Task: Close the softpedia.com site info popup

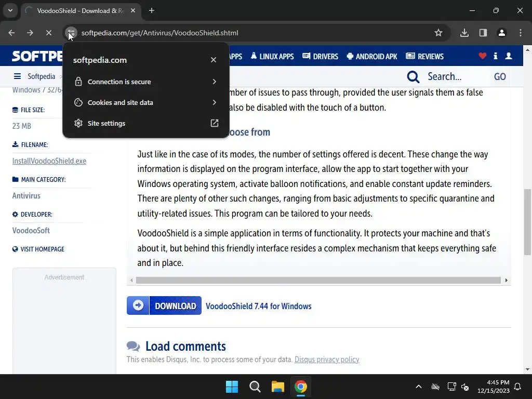Action: point(214,60)
